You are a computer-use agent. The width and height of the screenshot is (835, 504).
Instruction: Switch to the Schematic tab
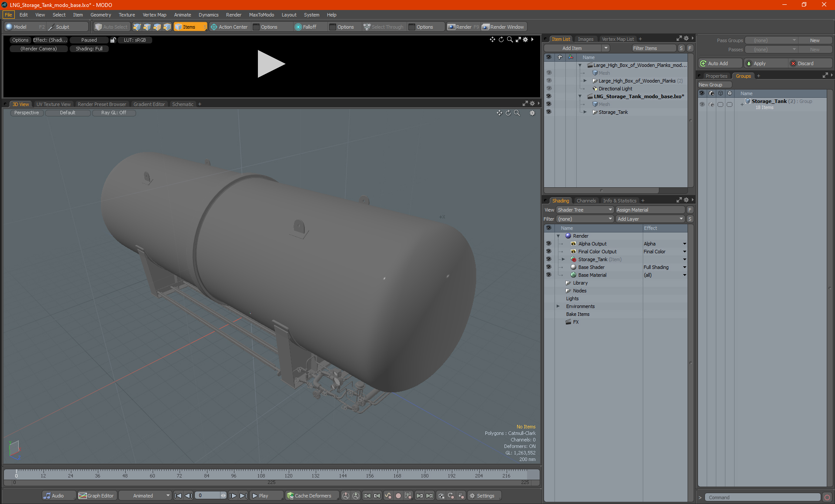[183, 104]
